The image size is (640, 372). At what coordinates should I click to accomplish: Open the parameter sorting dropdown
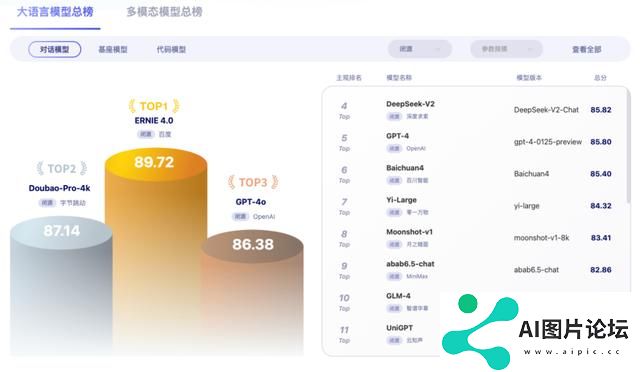click(507, 49)
